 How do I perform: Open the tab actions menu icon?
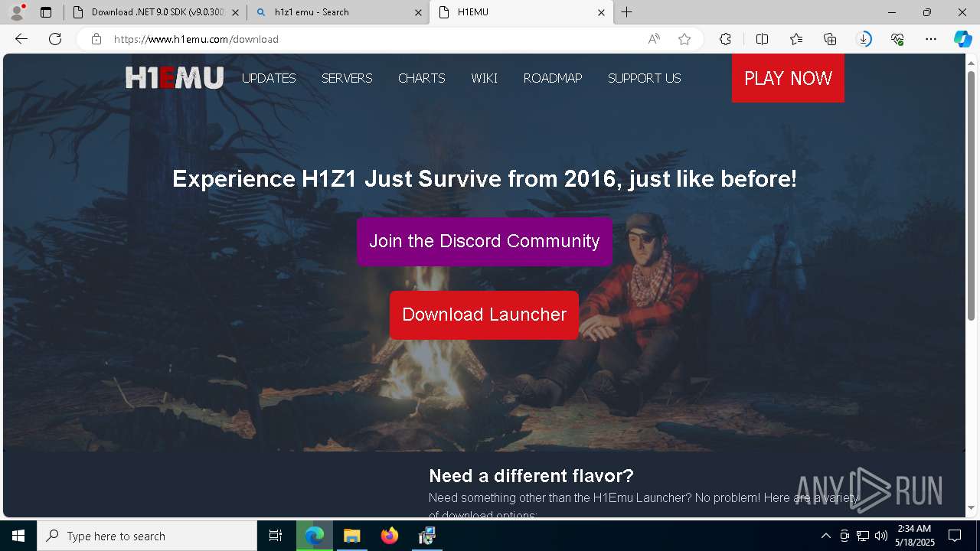click(x=46, y=12)
